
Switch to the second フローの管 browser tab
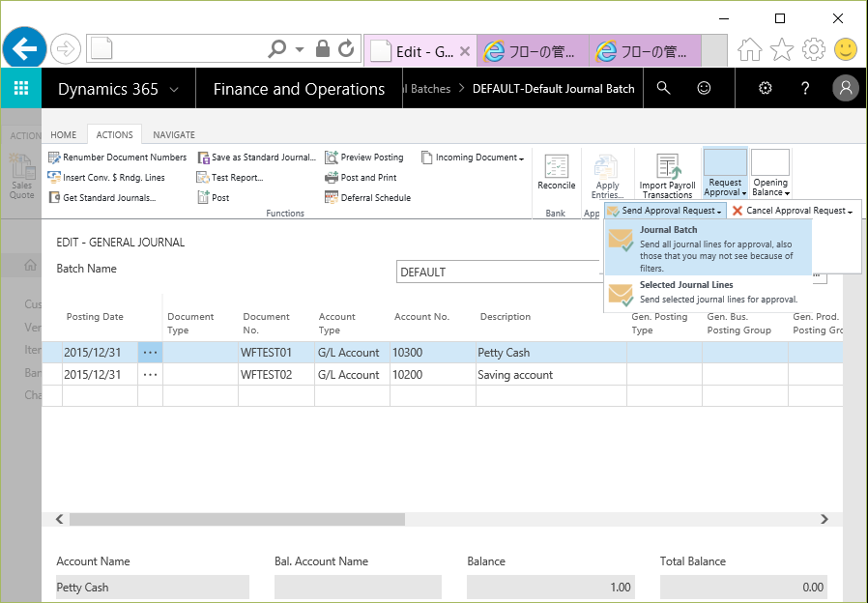645,51
